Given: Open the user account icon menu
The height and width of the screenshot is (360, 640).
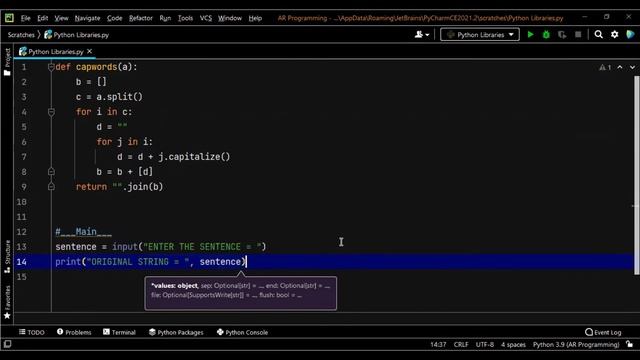Looking at the screenshot, I should pos(422,35).
